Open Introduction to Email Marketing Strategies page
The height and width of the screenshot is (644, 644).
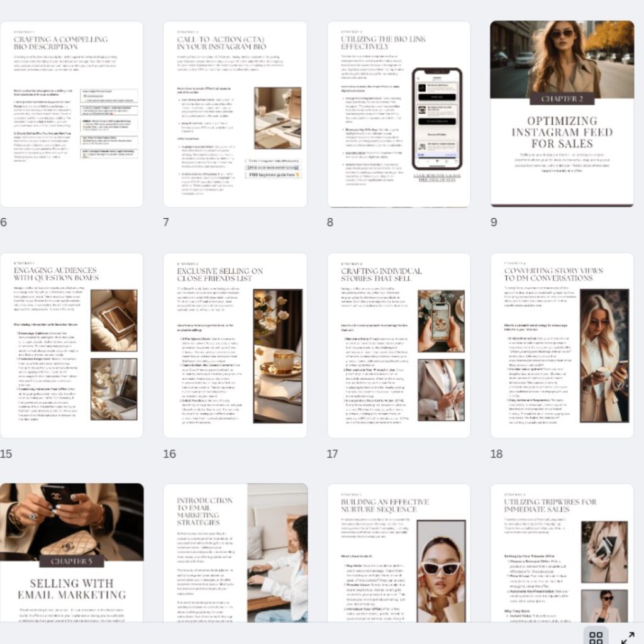click(x=235, y=553)
